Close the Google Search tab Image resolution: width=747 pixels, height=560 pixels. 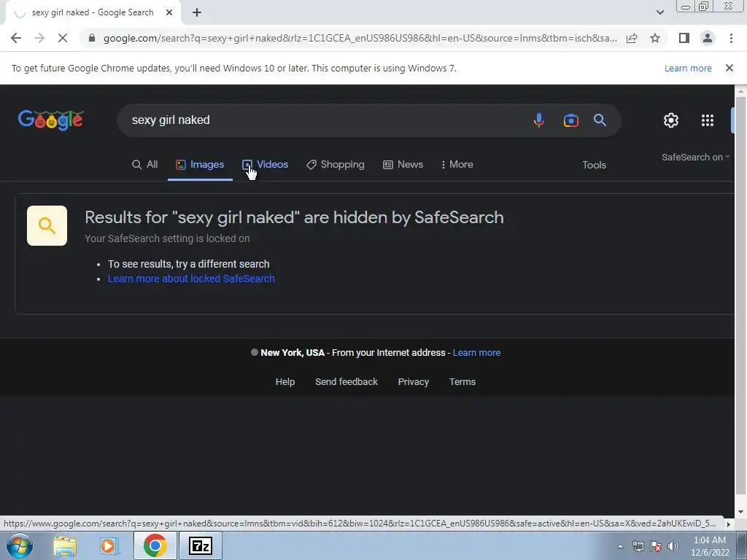[169, 12]
